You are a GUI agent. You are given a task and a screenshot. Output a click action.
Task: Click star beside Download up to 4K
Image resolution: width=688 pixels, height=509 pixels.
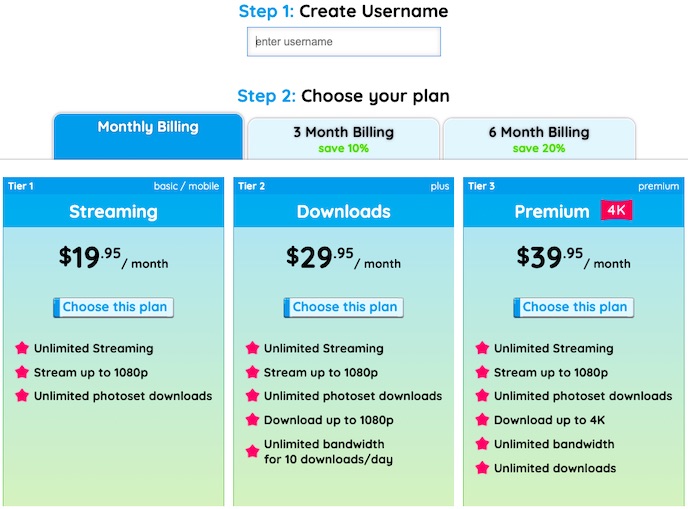[x=482, y=420]
